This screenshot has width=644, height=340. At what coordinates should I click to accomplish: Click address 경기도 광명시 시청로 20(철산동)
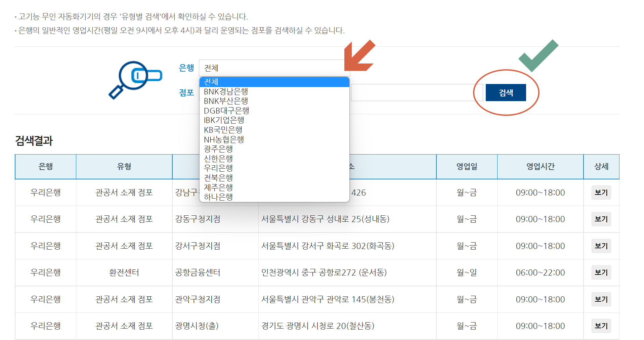318,326
